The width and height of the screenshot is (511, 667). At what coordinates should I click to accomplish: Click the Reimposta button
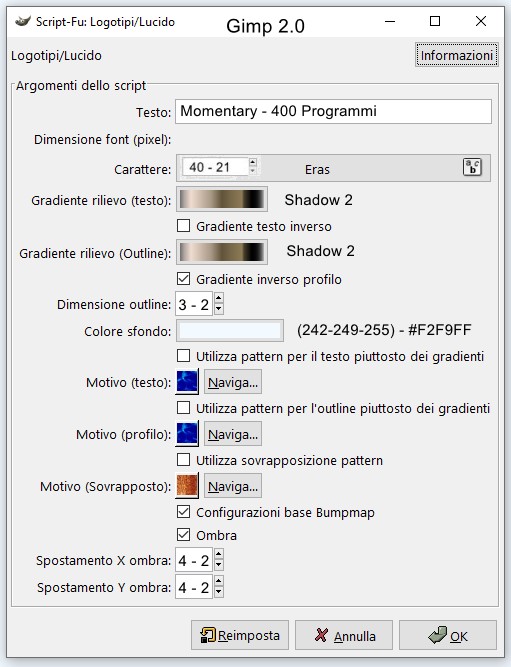(x=240, y=635)
